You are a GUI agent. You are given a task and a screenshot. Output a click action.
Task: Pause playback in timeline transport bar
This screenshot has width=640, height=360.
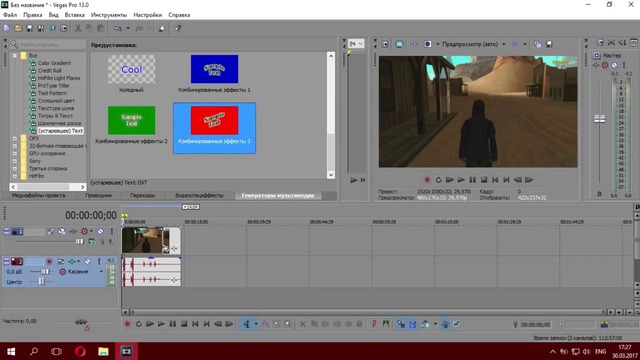173,324
